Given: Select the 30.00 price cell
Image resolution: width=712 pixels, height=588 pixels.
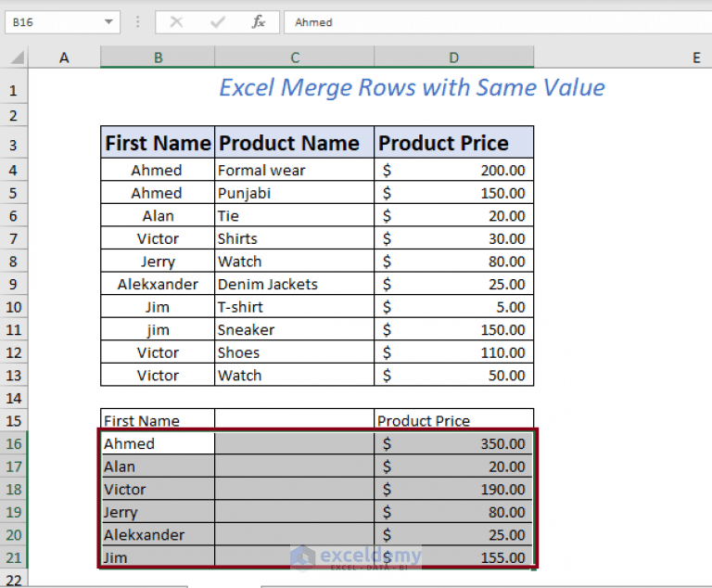Looking at the screenshot, I should click(x=454, y=238).
